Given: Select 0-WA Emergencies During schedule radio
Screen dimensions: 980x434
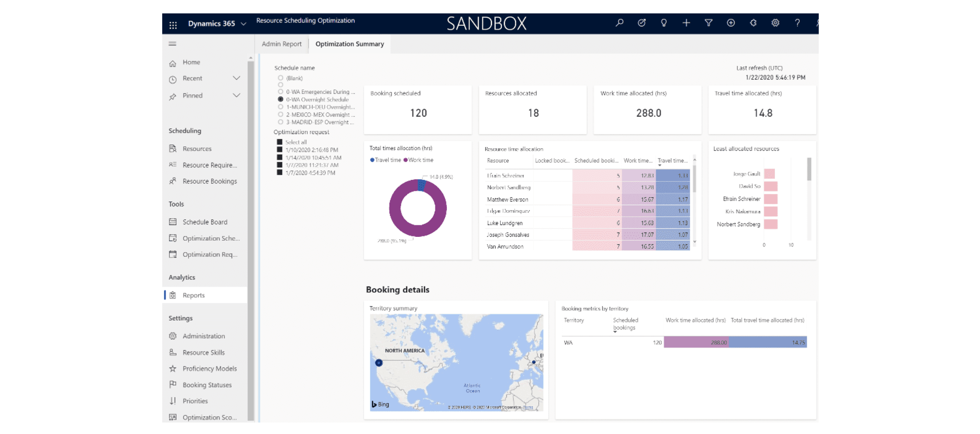Looking at the screenshot, I should click(x=280, y=92).
